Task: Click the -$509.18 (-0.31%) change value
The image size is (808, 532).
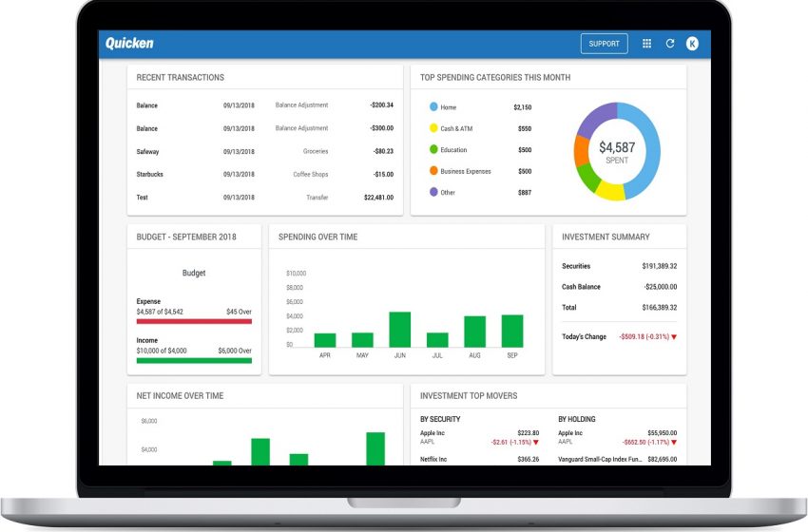Action: pyautogui.click(x=644, y=337)
